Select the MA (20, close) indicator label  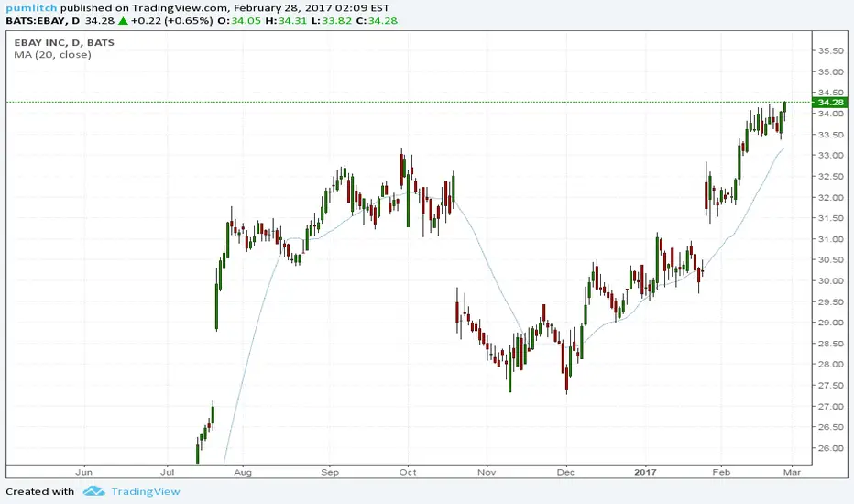53,54
